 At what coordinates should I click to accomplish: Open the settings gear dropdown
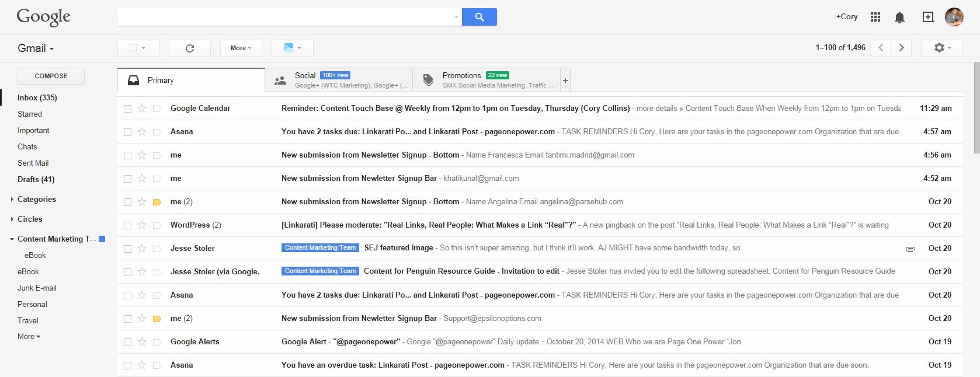(941, 48)
